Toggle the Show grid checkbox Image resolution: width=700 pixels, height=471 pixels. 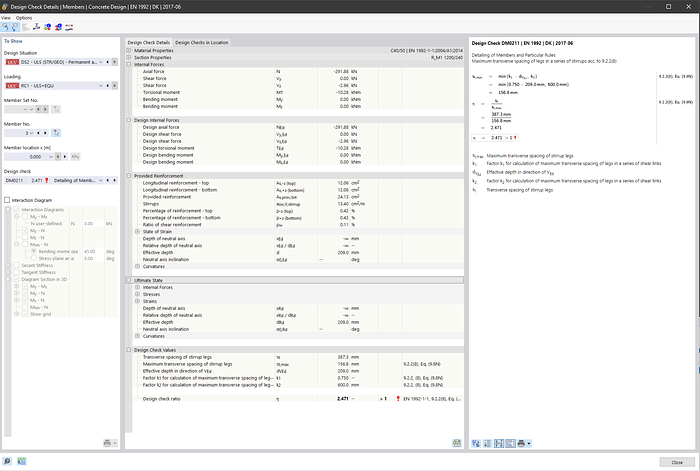coord(23,314)
